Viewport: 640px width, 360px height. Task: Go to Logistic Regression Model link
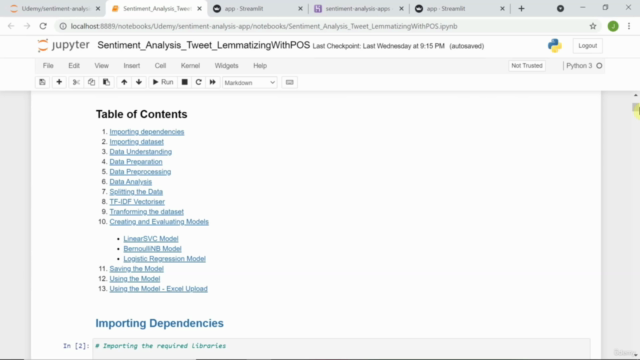[x=164, y=259]
